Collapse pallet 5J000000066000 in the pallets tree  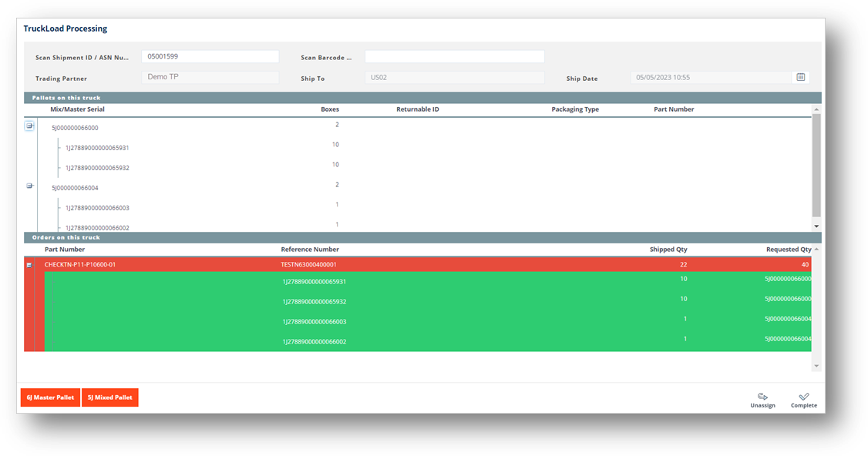point(29,125)
